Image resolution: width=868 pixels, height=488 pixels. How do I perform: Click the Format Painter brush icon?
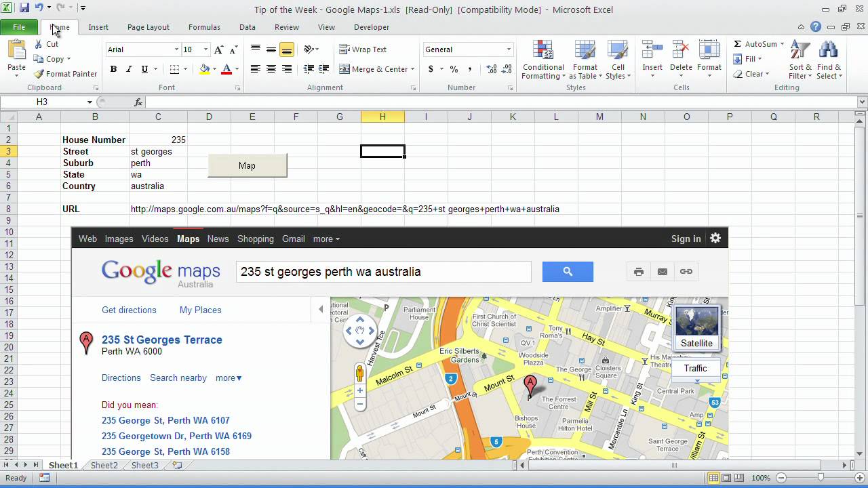(x=39, y=74)
